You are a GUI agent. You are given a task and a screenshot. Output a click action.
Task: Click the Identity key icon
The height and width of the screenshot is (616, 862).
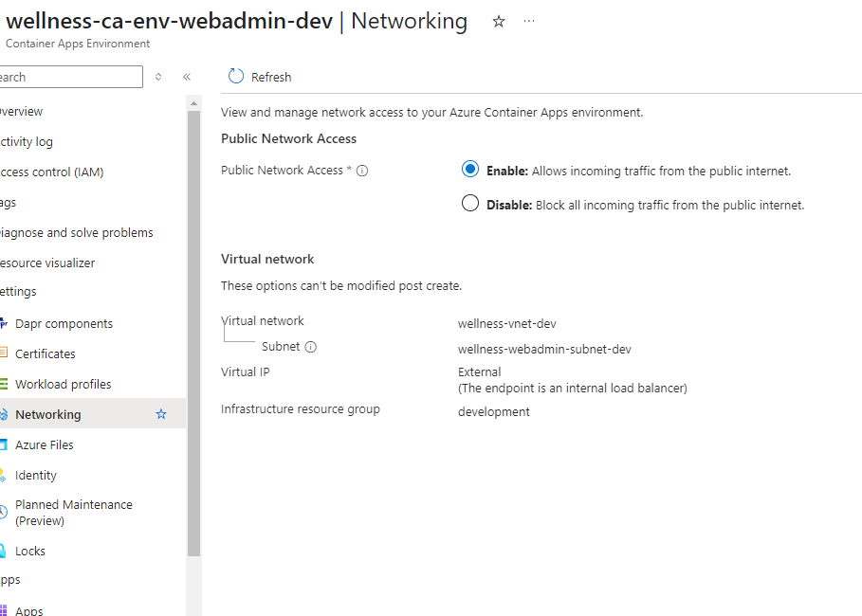[3, 475]
